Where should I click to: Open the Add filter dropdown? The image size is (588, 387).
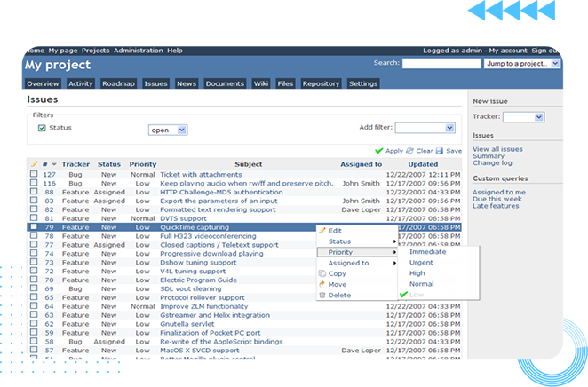tap(425, 128)
